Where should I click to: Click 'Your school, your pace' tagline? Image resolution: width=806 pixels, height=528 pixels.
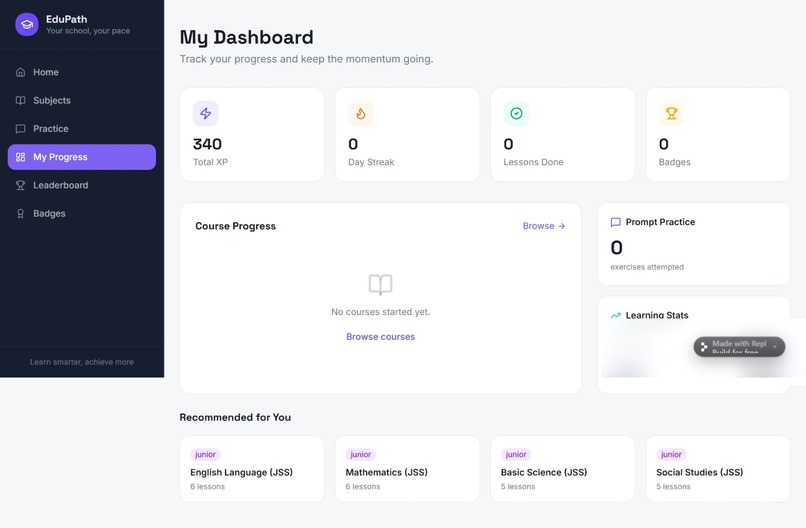[x=88, y=31]
